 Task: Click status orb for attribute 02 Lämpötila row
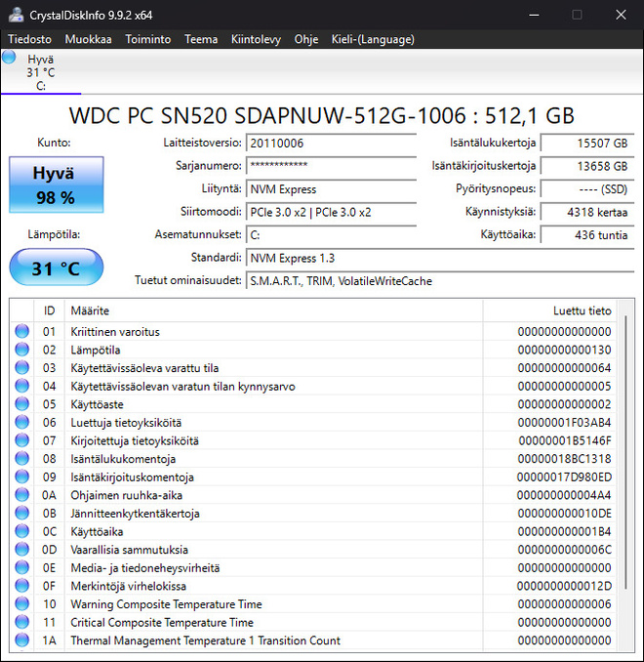(21, 350)
